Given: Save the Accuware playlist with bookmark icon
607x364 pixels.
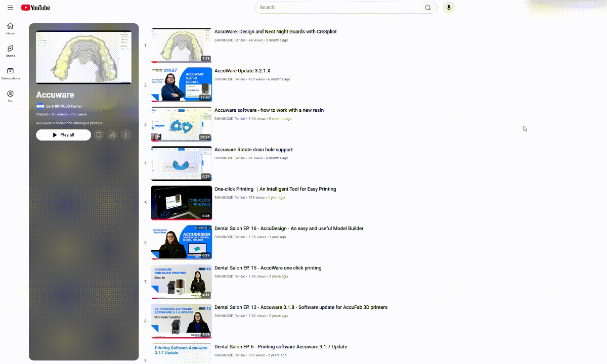Looking at the screenshot, I should 99,135.
